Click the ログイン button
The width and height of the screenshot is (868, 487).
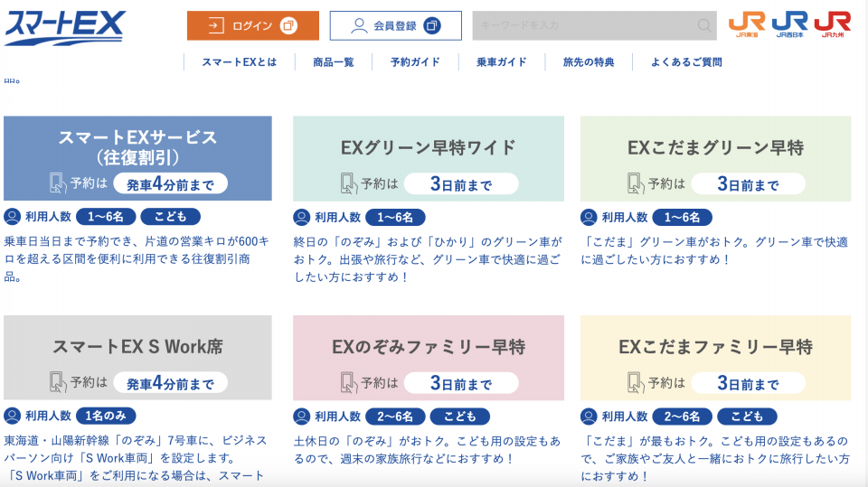pyautogui.click(x=253, y=25)
